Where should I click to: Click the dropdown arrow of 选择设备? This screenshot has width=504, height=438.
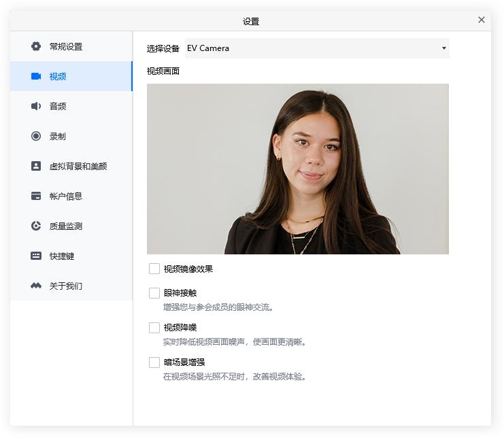[x=444, y=48]
